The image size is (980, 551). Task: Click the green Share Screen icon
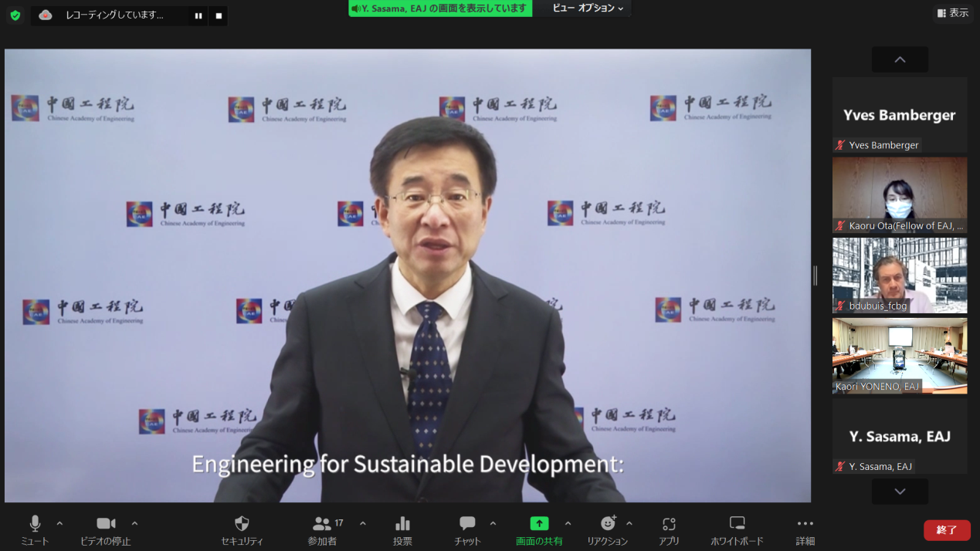[539, 523]
